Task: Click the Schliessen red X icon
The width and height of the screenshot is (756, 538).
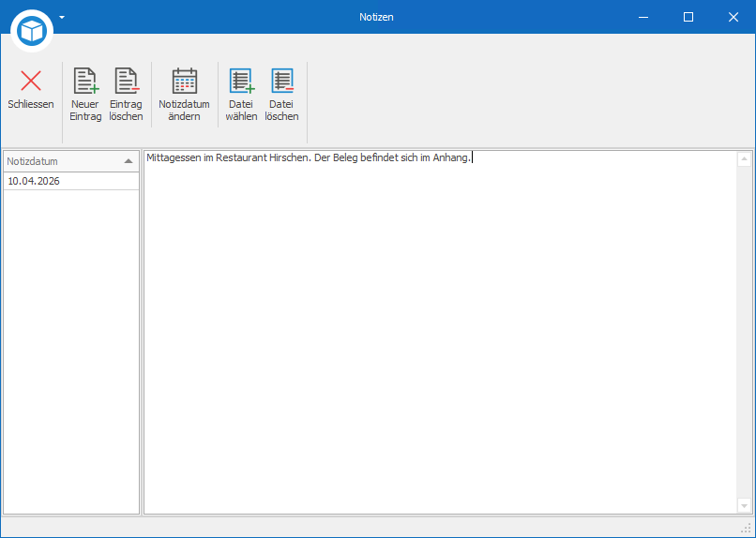Action: click(31, 81)
